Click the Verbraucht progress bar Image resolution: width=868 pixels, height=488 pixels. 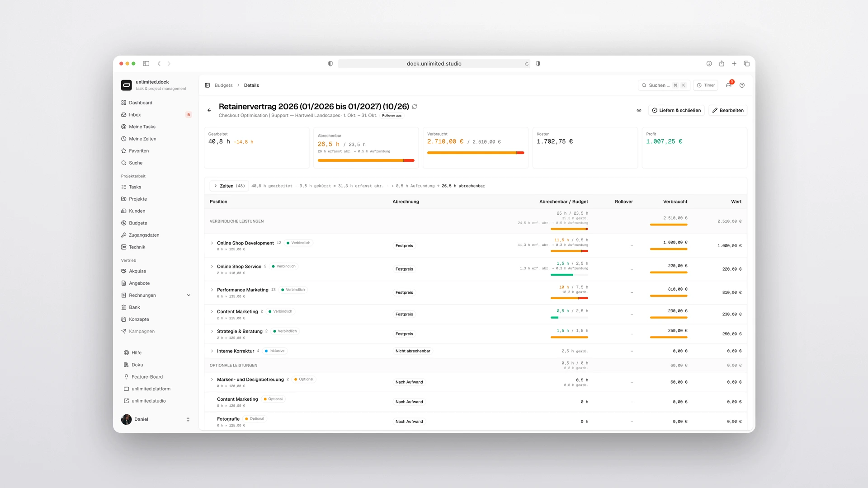476,153
